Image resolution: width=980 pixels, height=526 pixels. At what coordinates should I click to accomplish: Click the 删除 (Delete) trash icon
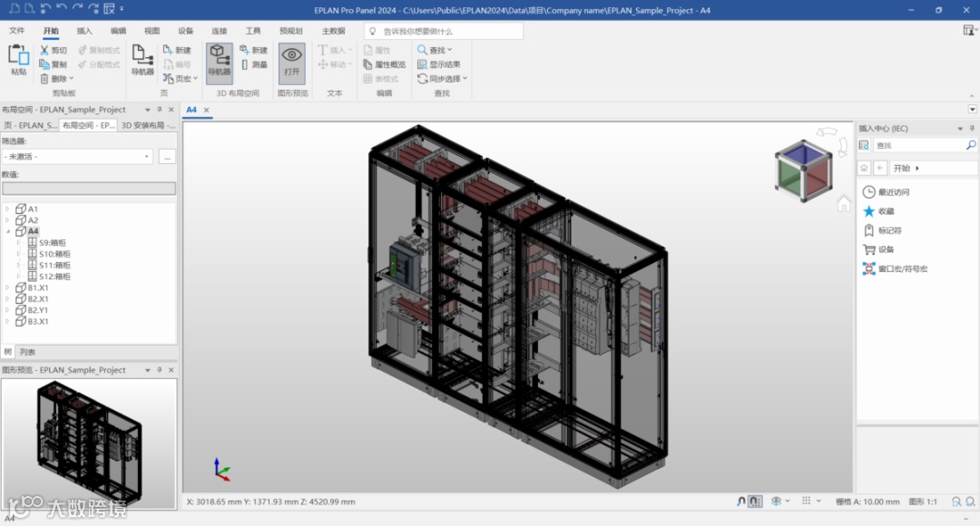tap(44, 79)
